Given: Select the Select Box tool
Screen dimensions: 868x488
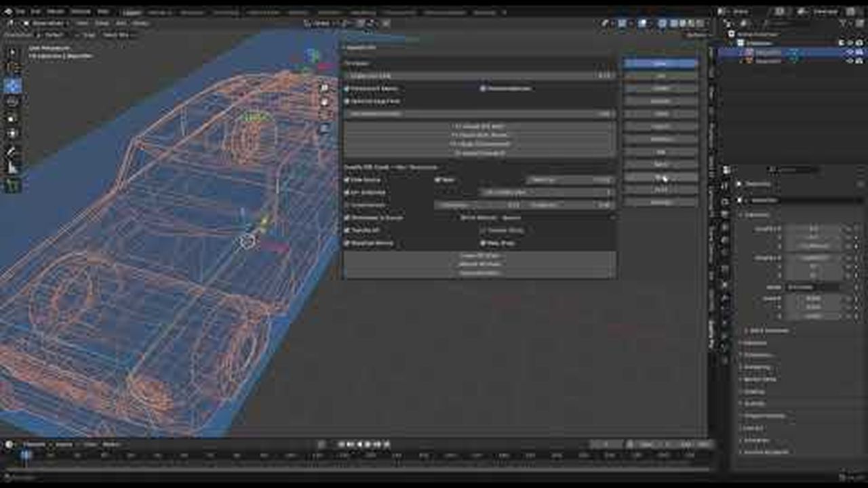Looking at the screenshot, I should pos(13,53).
